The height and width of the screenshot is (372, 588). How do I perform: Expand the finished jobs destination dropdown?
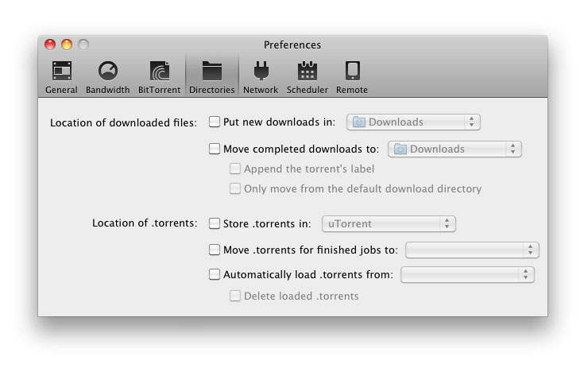coord(472,250)
